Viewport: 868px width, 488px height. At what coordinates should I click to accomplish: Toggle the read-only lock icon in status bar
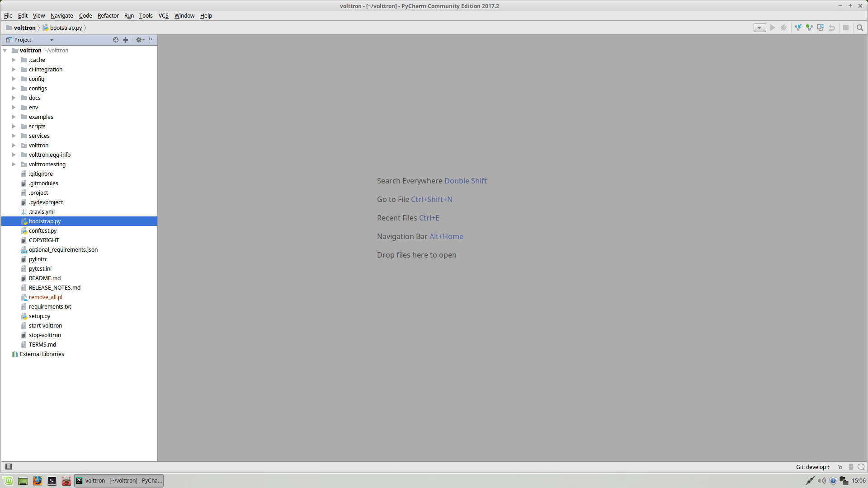point(840,467)
